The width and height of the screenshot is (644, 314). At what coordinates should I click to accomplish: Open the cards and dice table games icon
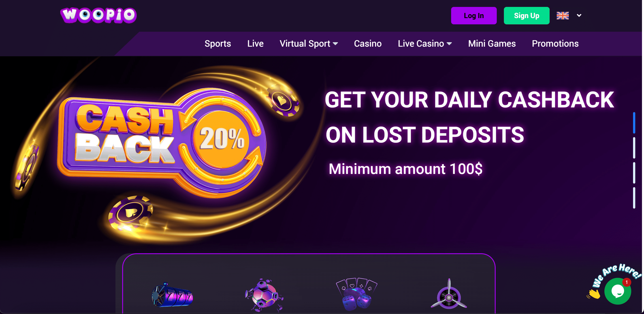point(356,294)
